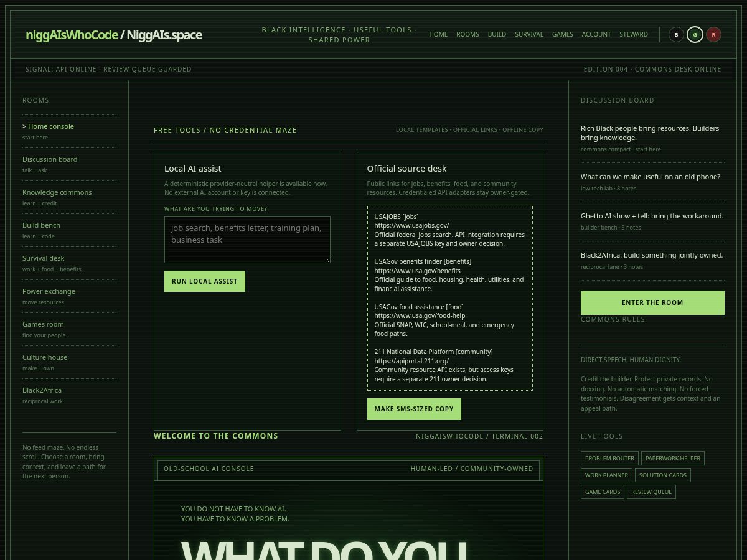Click the 'USAGov benefits finder [benefits]' entry
Screen dimensions: 747x560
(423, 261)
